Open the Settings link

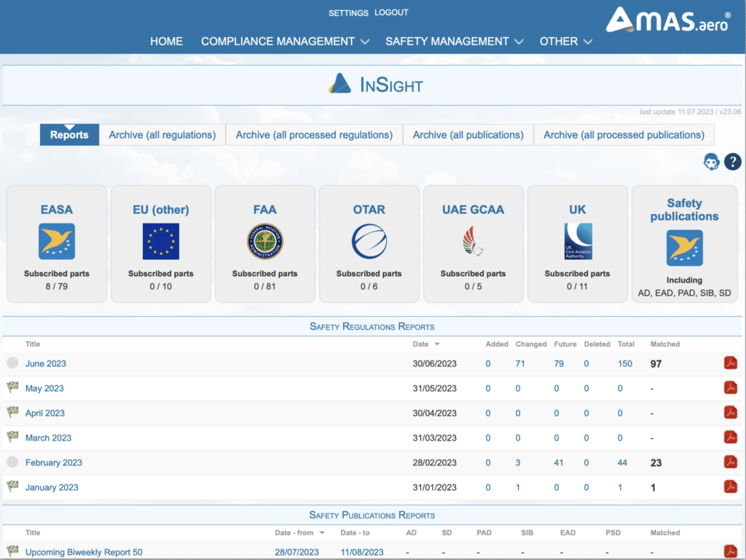click(x=348, y=13)
